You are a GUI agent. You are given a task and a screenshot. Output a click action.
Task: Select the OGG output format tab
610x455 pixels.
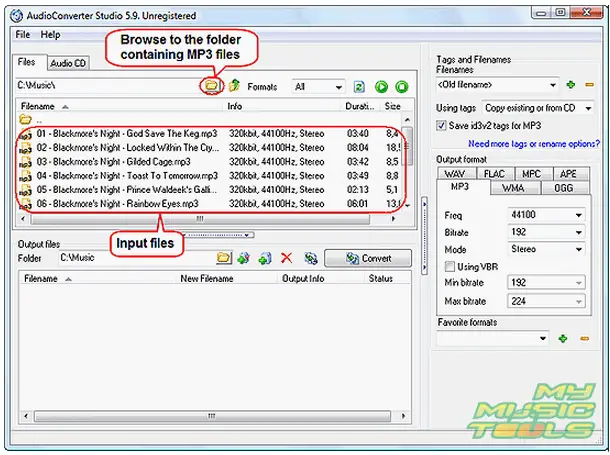click(x=564, y=188)
